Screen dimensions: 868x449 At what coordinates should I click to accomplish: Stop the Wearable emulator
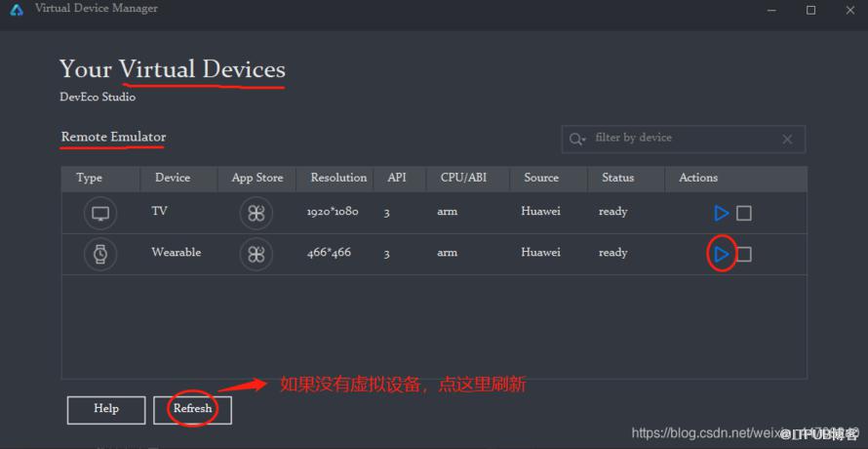click(x=744, y=255)
